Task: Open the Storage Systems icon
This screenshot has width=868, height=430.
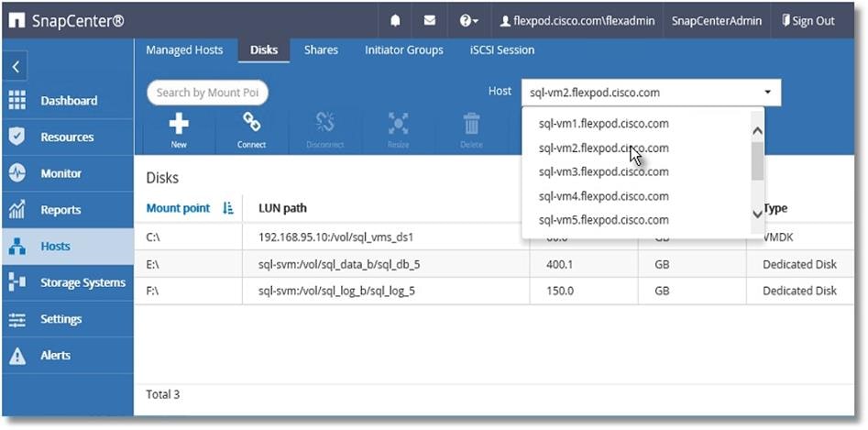Action: tap(17, 282)
